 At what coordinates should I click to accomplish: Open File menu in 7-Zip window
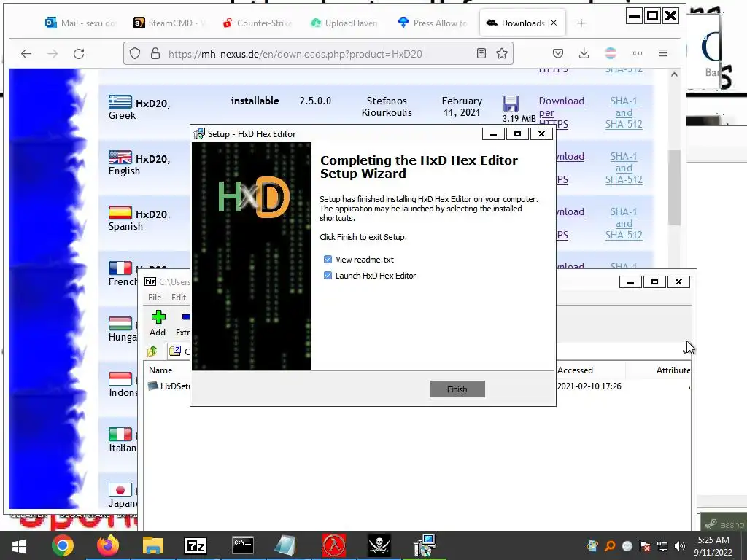[155, 297]
